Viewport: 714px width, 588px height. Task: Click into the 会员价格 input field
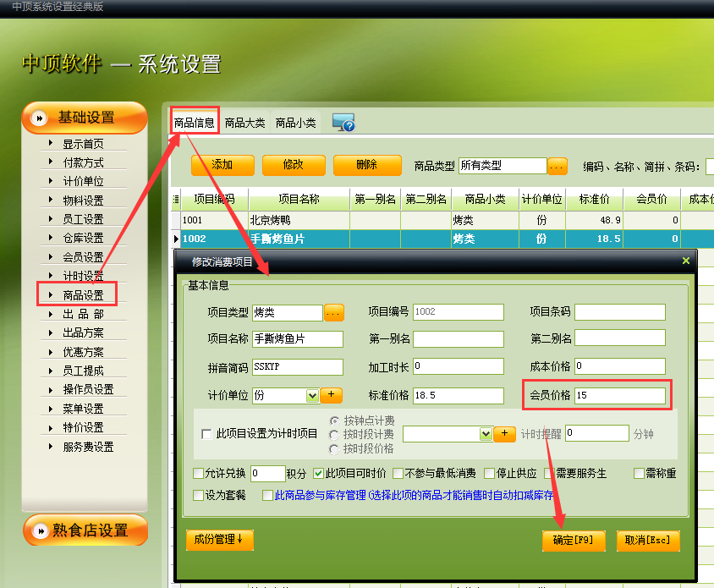[619, 395]
